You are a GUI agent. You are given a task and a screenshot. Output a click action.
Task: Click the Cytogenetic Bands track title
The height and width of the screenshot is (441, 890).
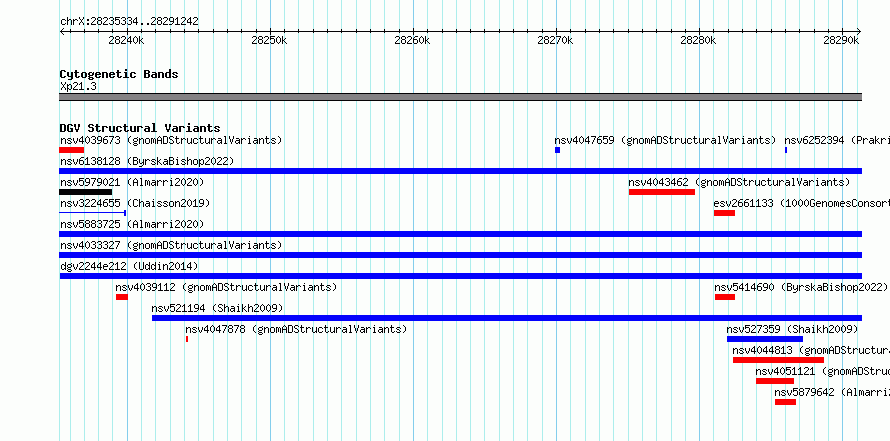[119, 74]
